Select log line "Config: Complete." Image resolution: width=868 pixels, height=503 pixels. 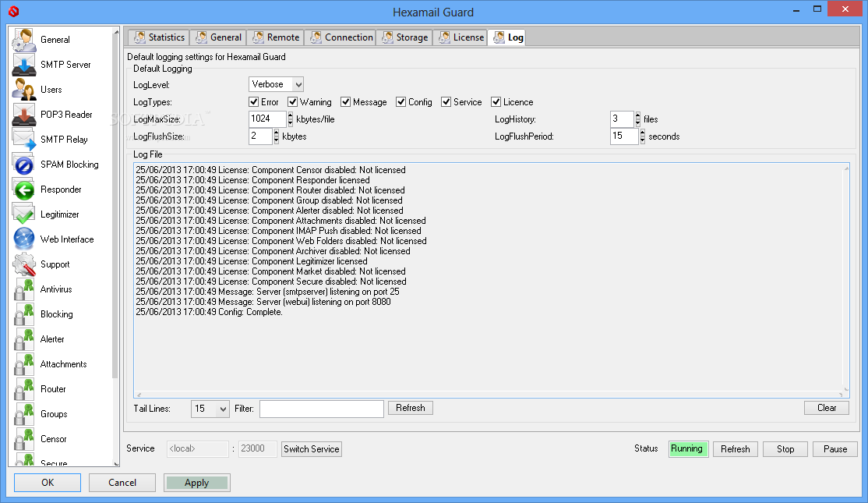210,312
